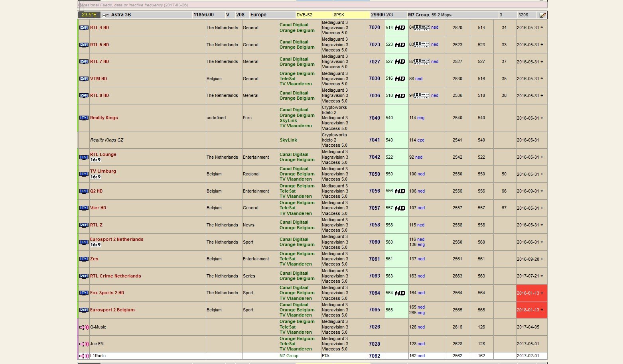Image resolution: width=623 pixels, height=364 pixels.
Task: Click the Q-Music radio station name
Action: [98, 327]
